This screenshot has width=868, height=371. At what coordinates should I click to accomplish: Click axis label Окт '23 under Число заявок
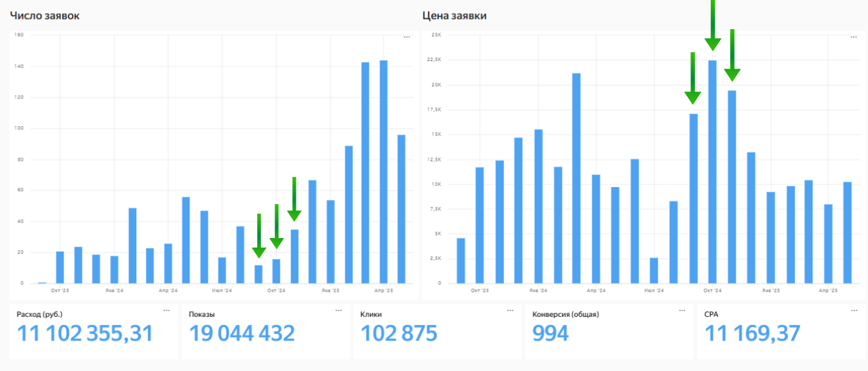60,290
